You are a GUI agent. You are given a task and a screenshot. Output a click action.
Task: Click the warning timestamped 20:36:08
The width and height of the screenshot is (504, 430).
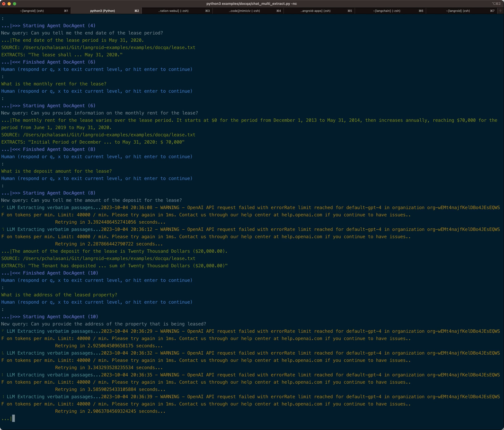pos(251,211)
